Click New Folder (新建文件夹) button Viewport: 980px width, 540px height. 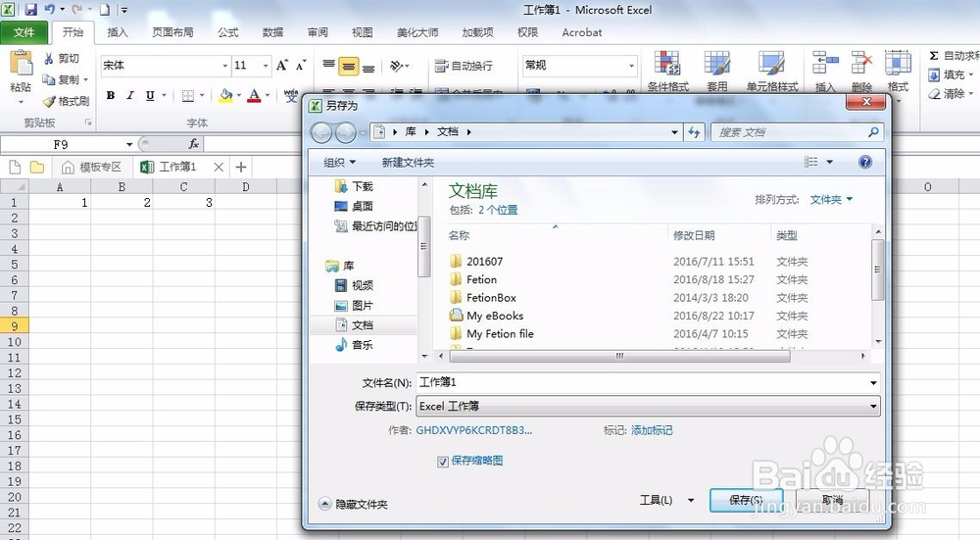click(x=408, y=163)
